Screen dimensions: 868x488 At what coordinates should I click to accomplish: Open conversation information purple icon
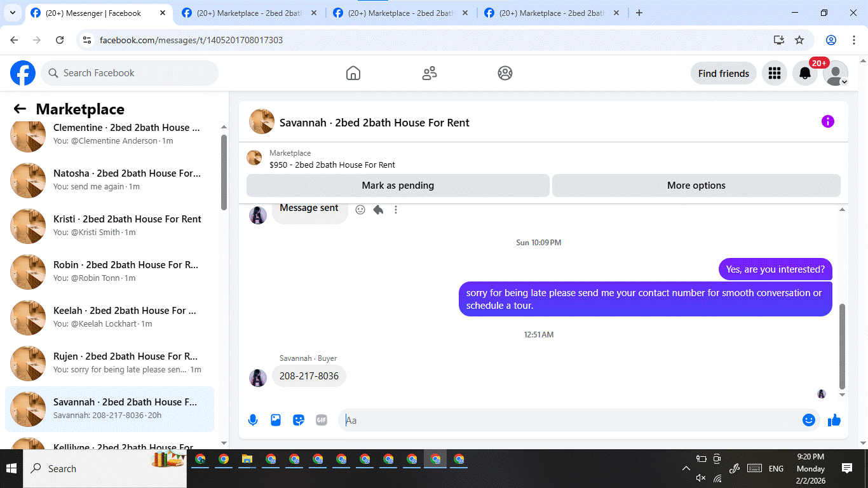pyautogui.click(x=827, y=121)
